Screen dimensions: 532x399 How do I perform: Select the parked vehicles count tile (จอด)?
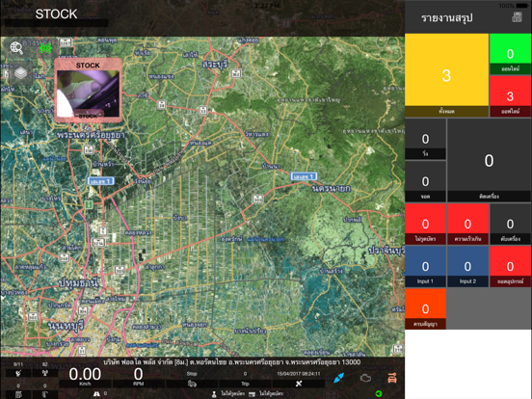[x=425, y=181]
